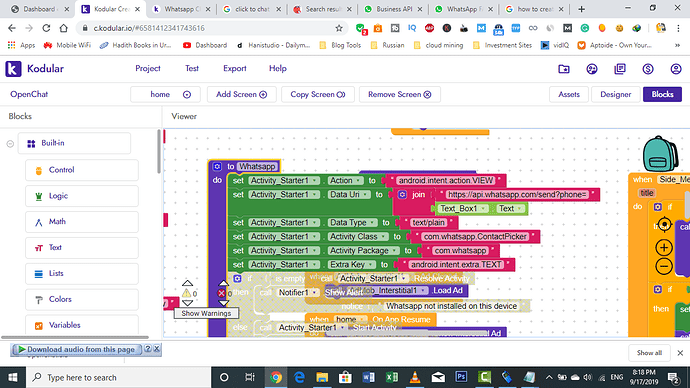Click the android.intent.action.VIEW text block
This screenshot has width=690, height=388.
pyautogui.click(x=445, y=180)
